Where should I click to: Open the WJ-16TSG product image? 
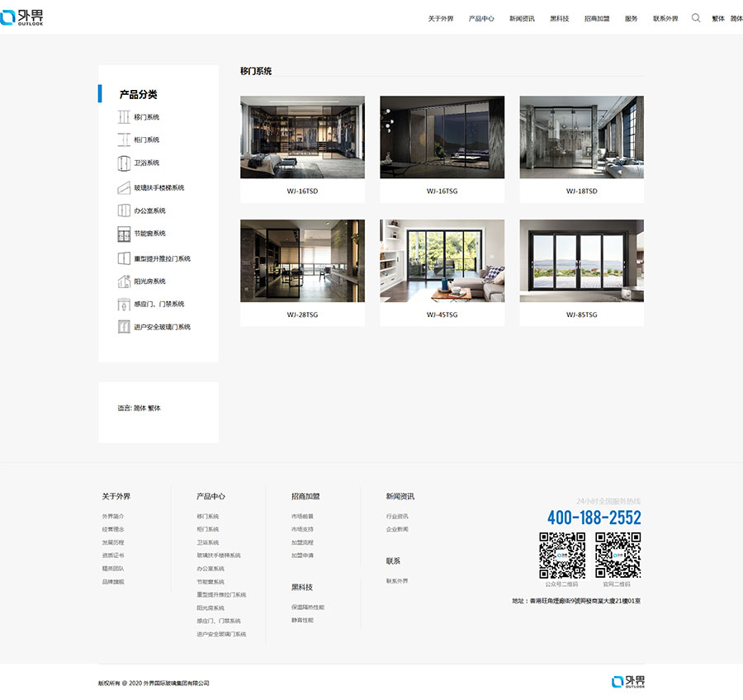(x=442, y=137)
